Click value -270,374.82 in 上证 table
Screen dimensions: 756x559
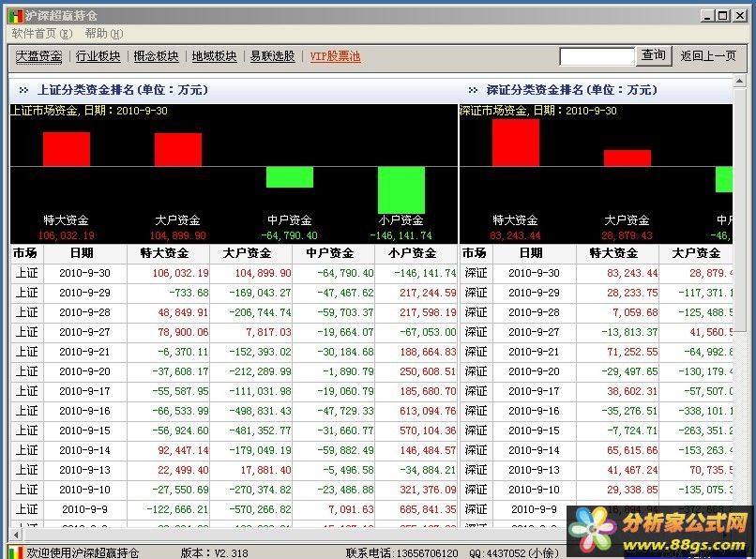click(261, 490)
